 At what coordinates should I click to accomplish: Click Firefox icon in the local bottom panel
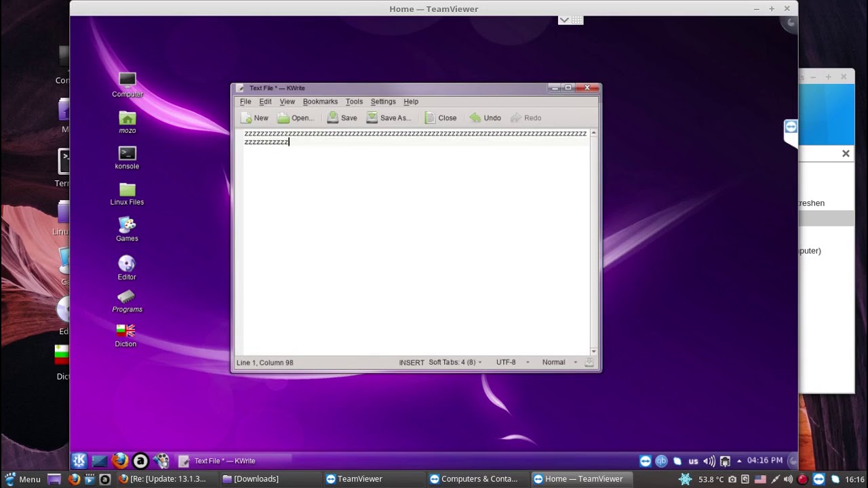[x=74, y=479]
